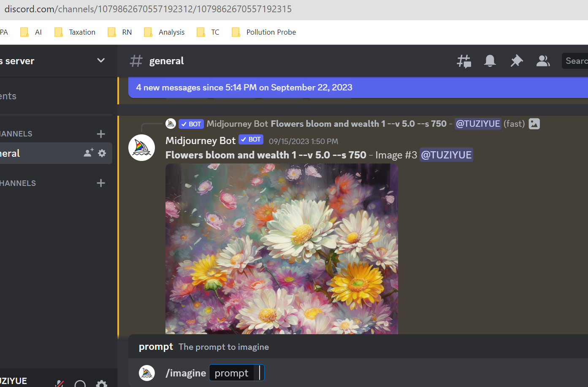
Task: Collapse the voice CHANNELS category header
Action: (18, 183)
